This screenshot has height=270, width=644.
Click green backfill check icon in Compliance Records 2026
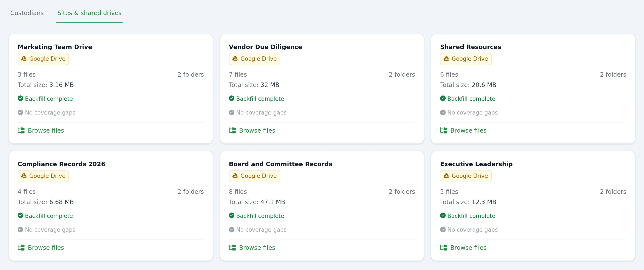click(20, 216)
